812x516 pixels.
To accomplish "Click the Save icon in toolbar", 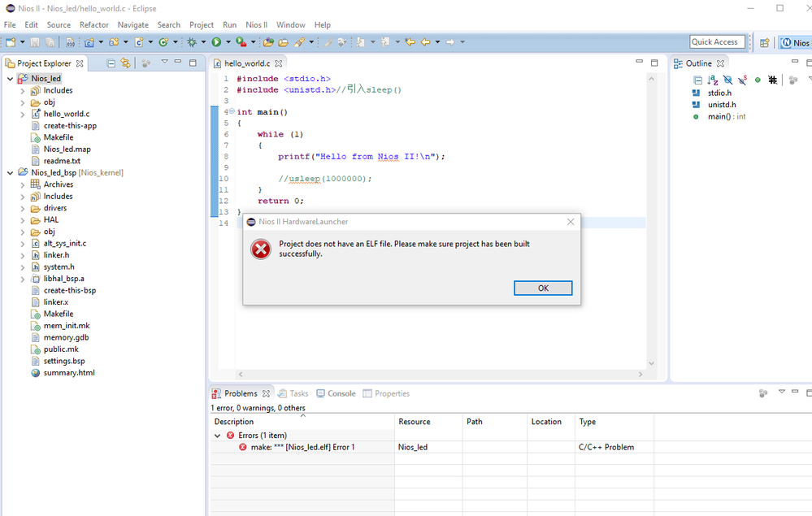I will point(35,42).
